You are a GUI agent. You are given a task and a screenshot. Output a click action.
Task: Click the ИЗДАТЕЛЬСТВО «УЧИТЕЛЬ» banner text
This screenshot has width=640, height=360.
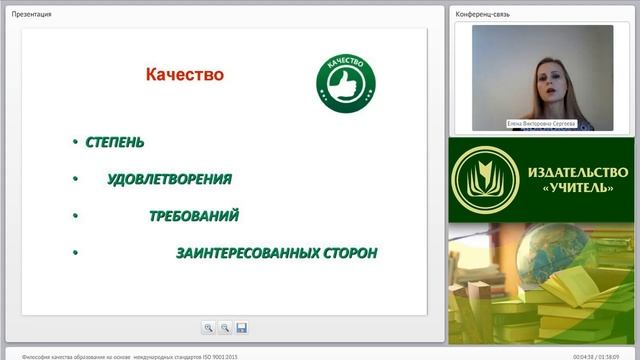(x=578, y=180)
